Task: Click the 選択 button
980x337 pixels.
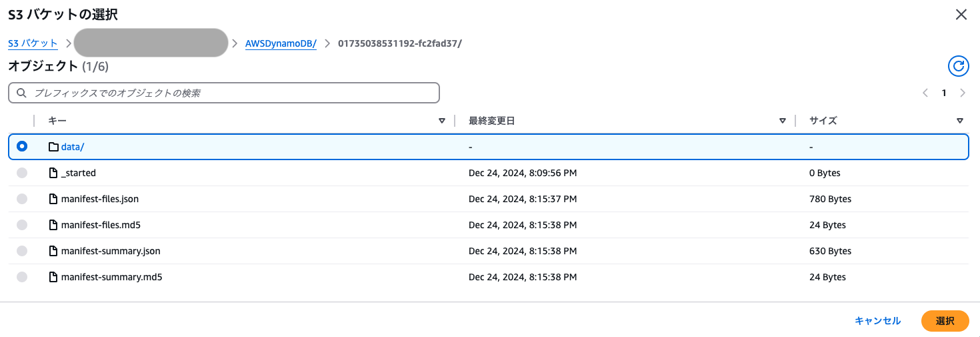Action: point(945,321)
